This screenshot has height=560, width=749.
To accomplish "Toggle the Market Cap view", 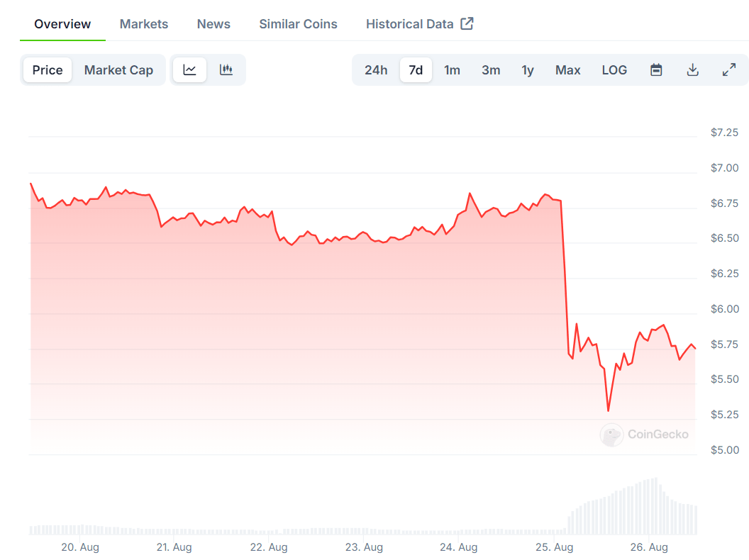I will coord(118,69).
